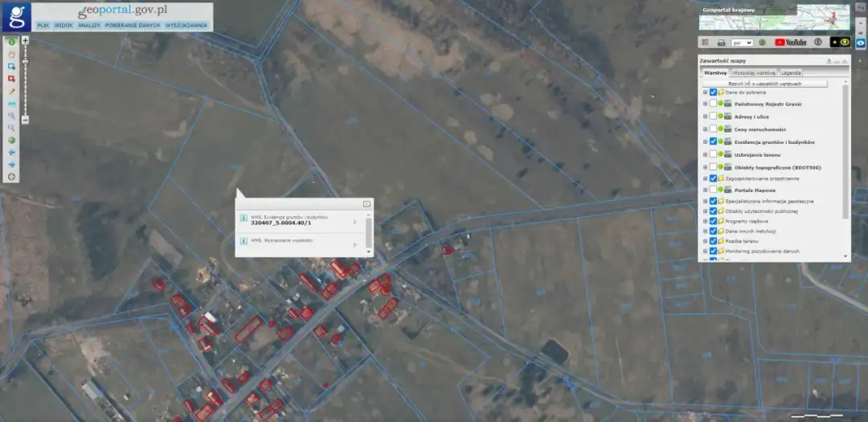
Task: Click the zoom out magnifier tool
Action: [x=12, y=128]
